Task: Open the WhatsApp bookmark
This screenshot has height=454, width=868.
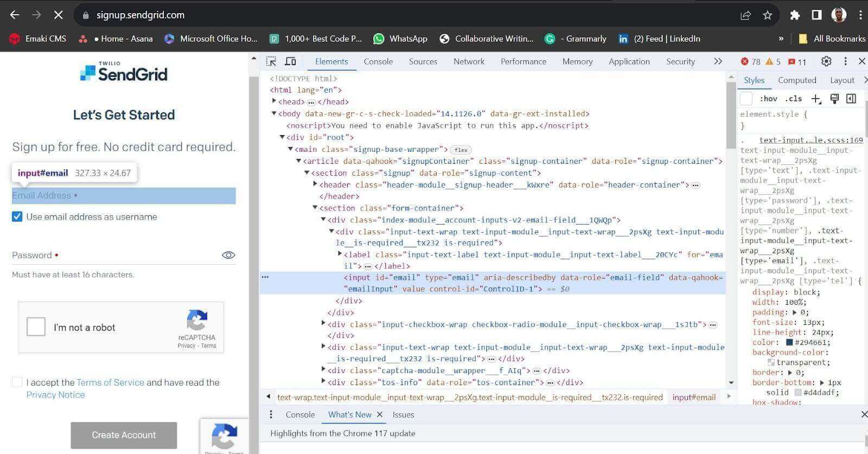Action: (401, 39)
